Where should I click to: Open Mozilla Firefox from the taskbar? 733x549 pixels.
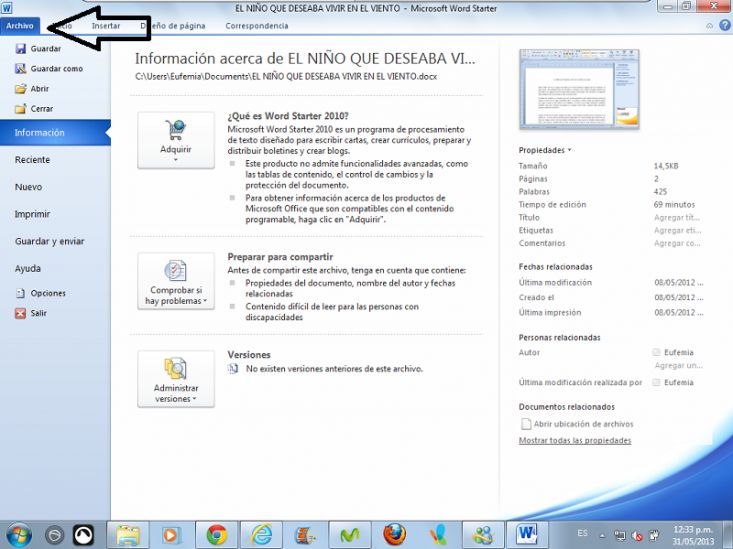[x=394, y=535]
